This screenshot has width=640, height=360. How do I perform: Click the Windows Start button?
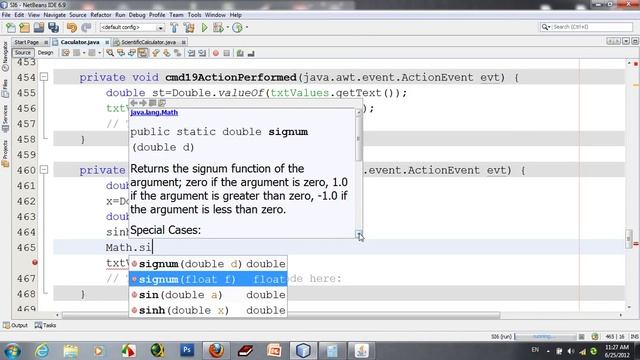tap(12, 351)
